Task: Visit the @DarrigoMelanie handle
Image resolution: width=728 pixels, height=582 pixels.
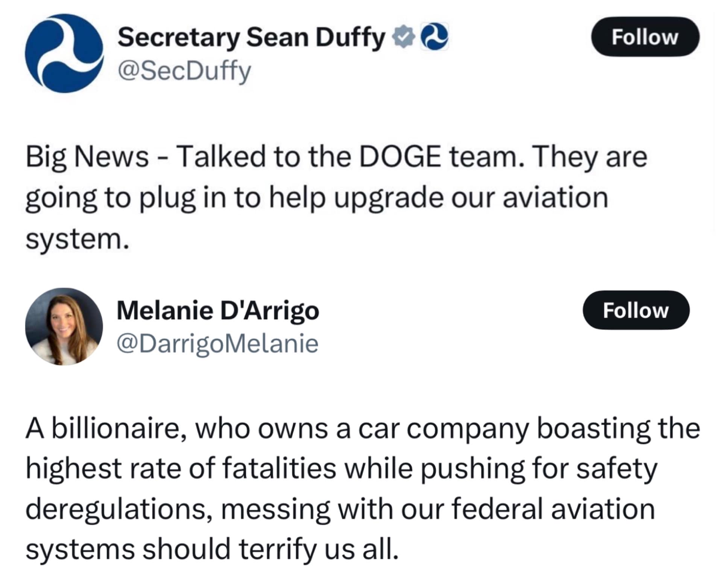Action: click(x=217, y=343)
